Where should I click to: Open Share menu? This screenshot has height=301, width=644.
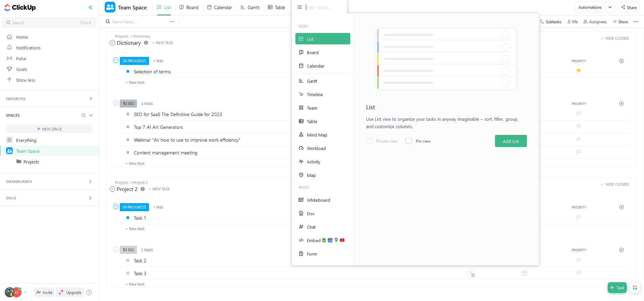pyautogui.click(x=629, y=7)
